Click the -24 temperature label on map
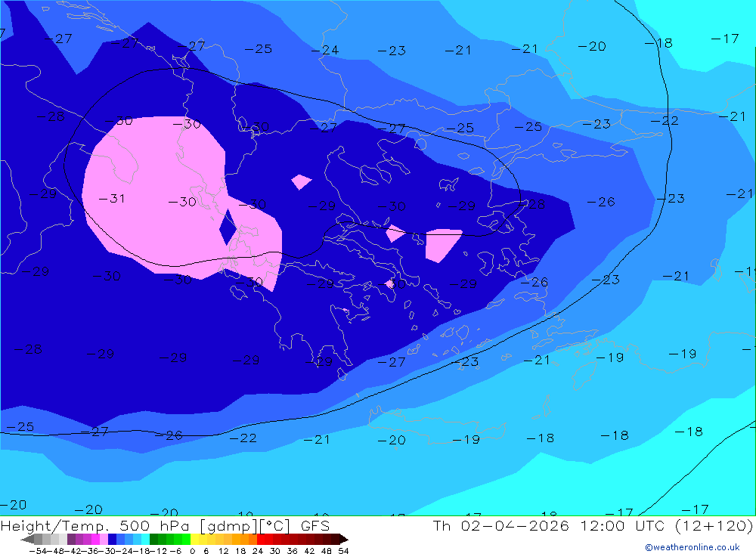The height and width of the screenshot is (554, 756). pyautogui.click(x=325, y=50)
